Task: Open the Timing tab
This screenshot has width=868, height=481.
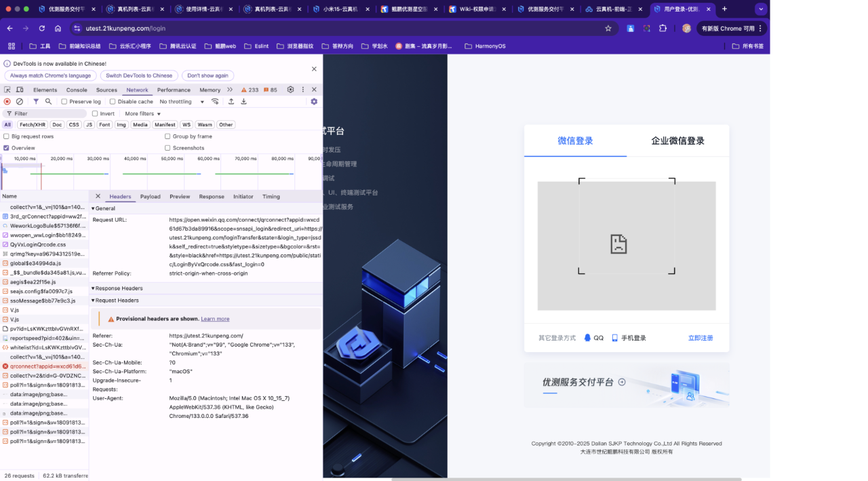Action: click(271, 196)
